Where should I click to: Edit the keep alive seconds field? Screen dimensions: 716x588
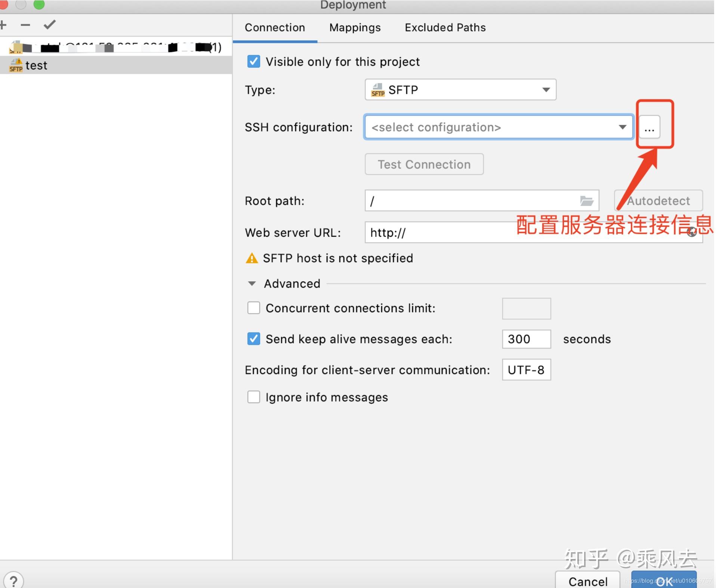tap(526, 339)
